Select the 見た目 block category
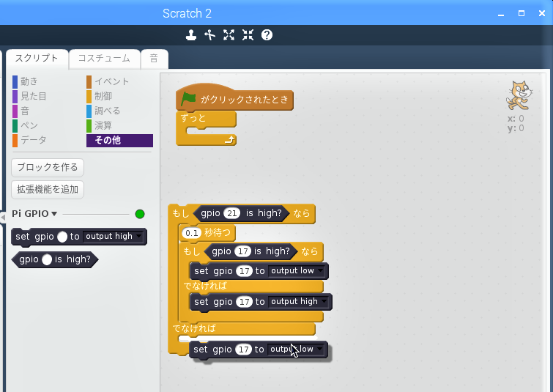Image resolution: width=553 pixels, height=392 pixels. tap(29, 96)
